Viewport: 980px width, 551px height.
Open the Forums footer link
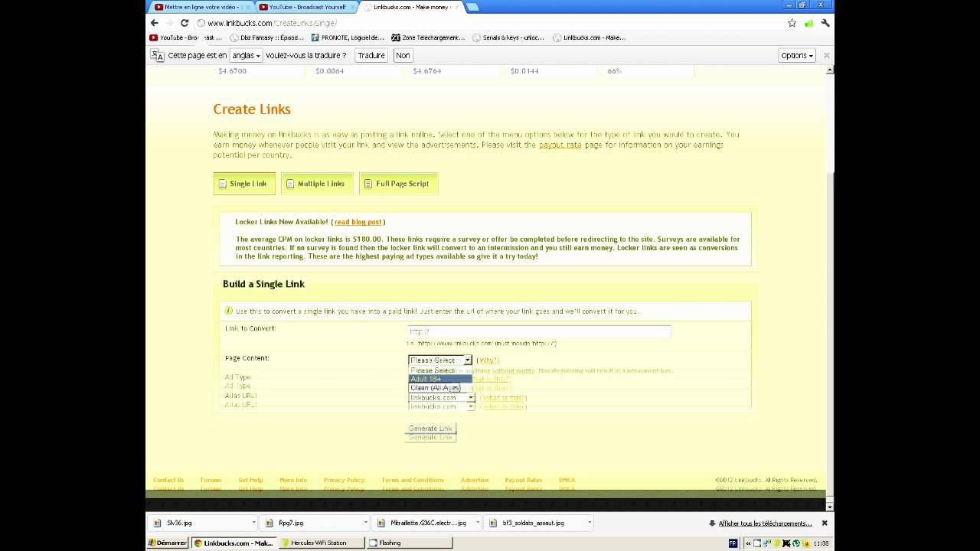(211, 480)
